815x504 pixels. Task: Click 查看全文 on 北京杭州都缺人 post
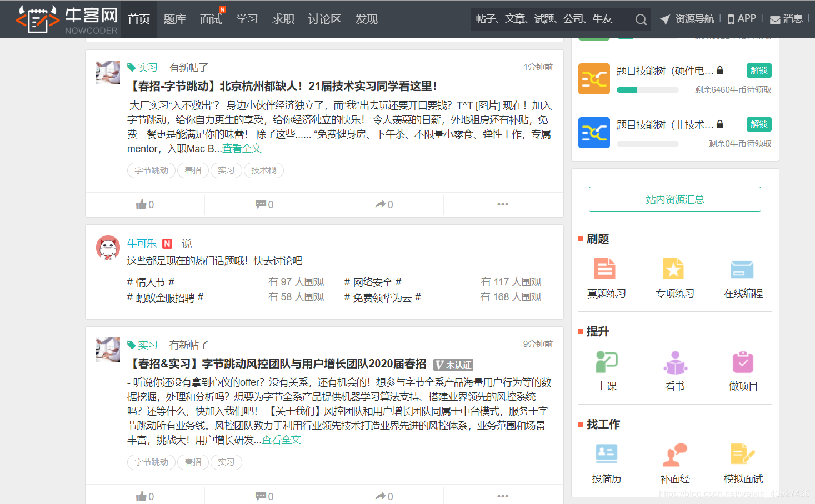[242, 148]
